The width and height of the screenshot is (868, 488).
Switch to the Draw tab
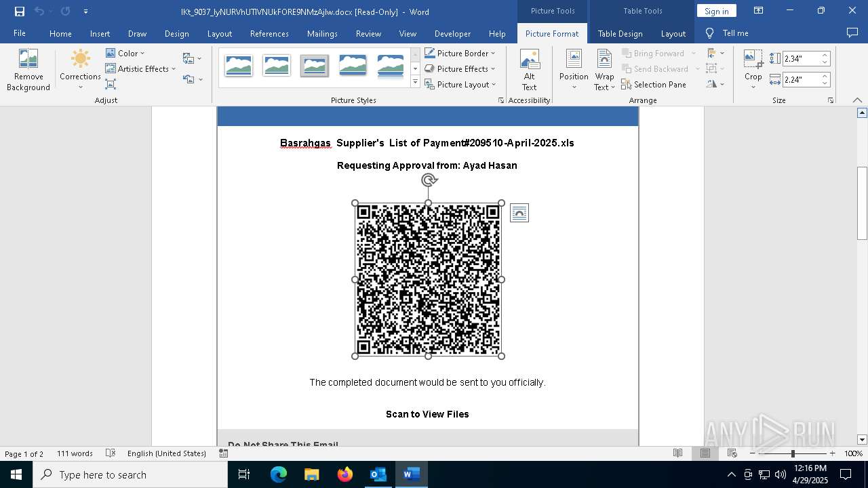pos(137,33)
